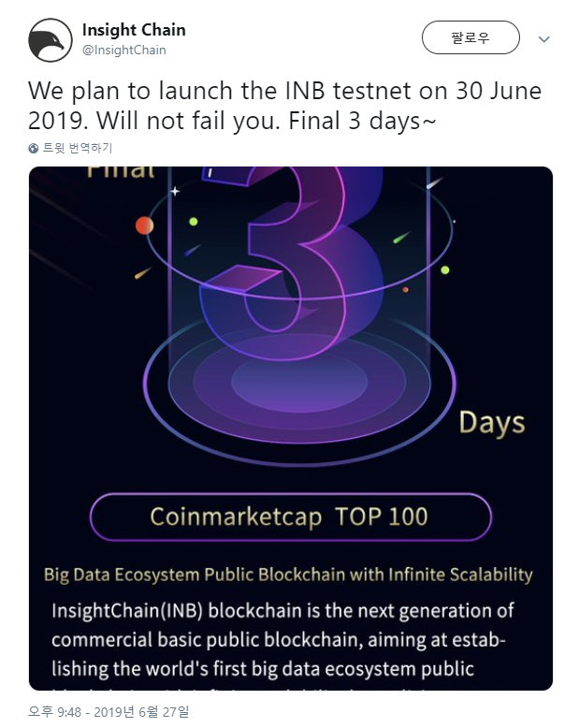Open the Final 3 Days image
The image size is (579, 728).
(290, 428)
